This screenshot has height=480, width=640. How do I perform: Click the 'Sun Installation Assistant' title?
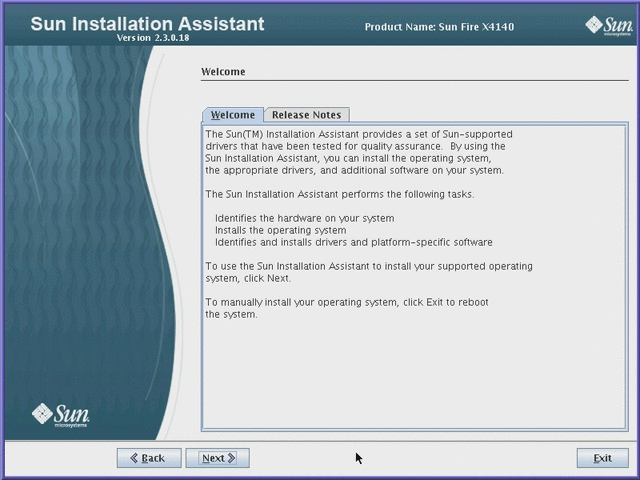147,24
